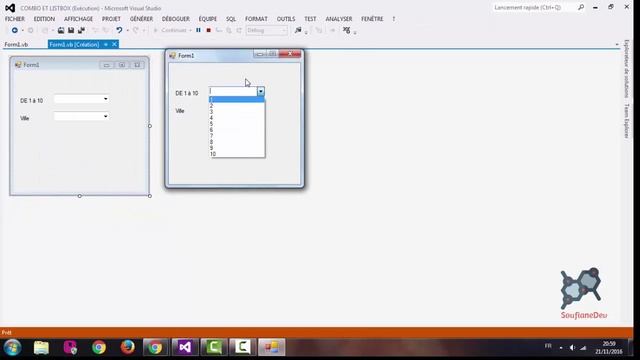
Task: Choose item 2 in the dropdown list
Action: [x=237, y=106]
